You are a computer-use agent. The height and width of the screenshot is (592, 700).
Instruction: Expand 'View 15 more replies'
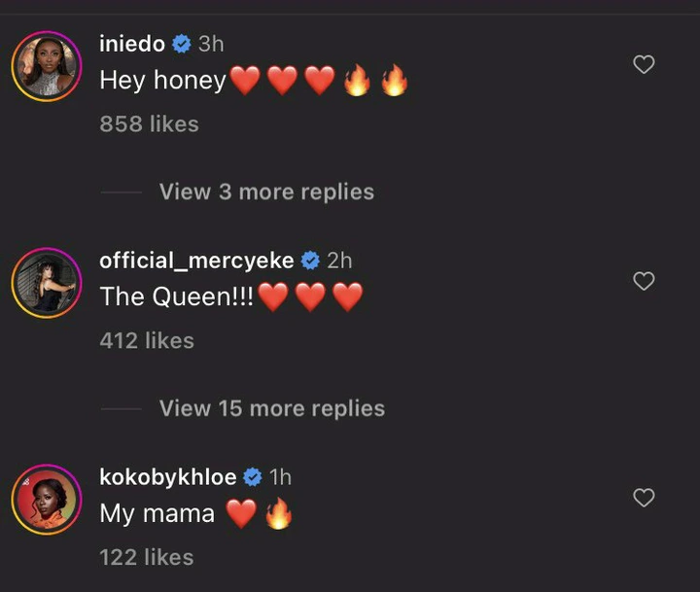tap(272, 408)
